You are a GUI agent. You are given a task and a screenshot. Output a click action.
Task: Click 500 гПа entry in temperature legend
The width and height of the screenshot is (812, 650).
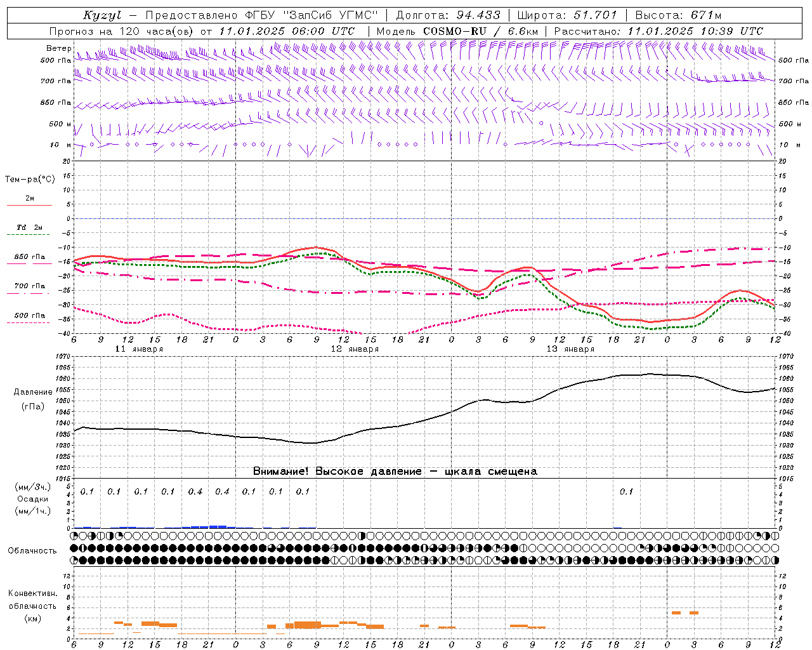coord(30,315)
